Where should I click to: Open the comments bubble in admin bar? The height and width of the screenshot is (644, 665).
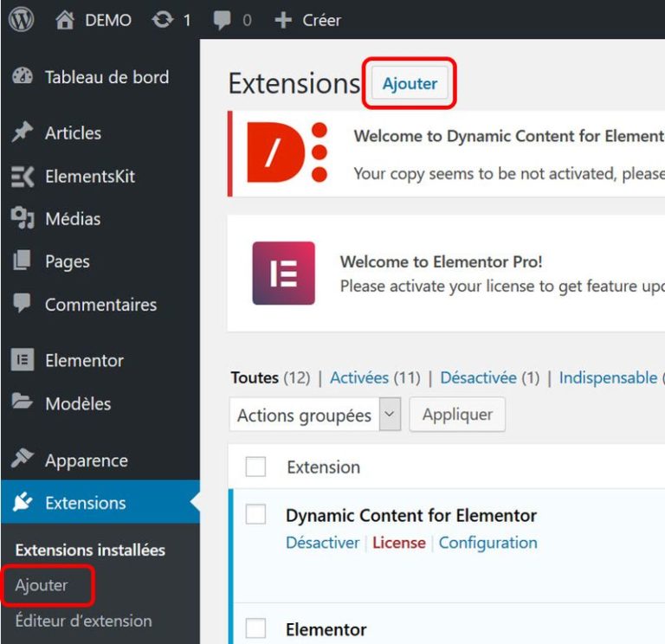click(x=222, y=21)
